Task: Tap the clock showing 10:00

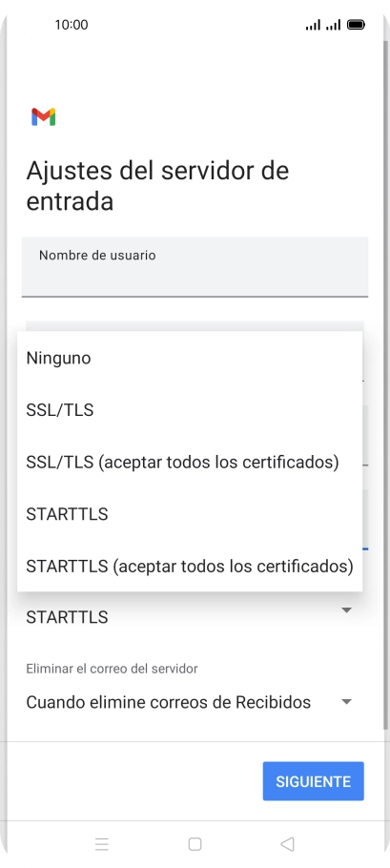Action: [72, 25]
